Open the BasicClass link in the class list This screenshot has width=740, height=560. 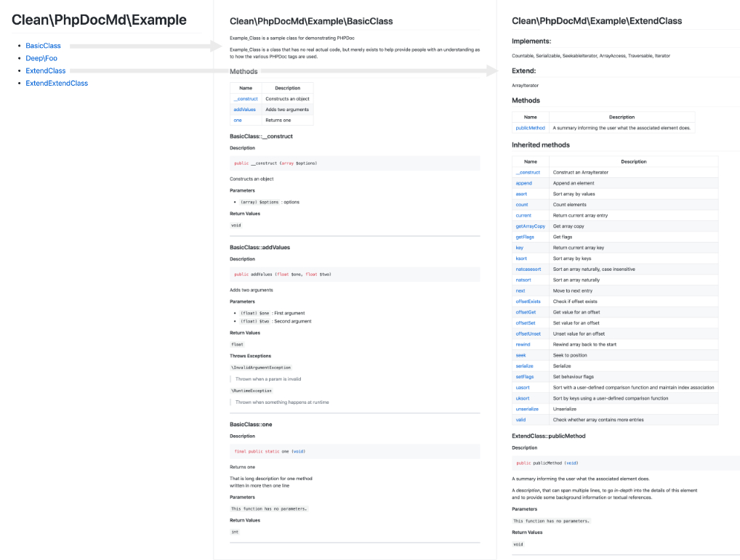[x=43, y=46]
